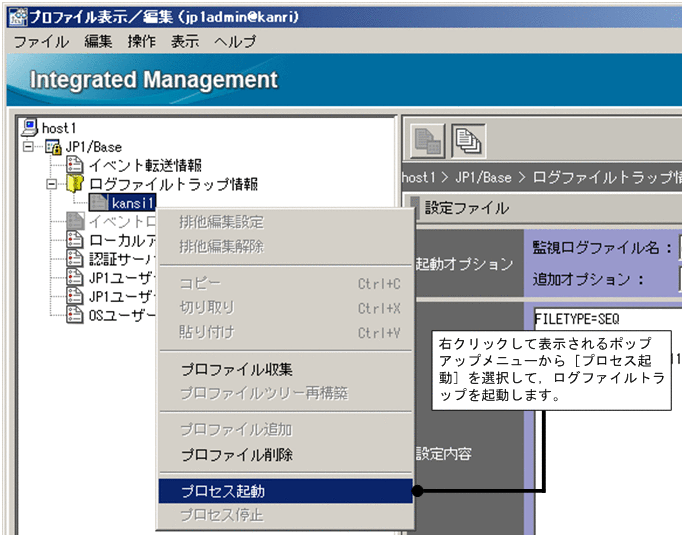
Task: Open the 表示 menu
Action: [185, 41]
